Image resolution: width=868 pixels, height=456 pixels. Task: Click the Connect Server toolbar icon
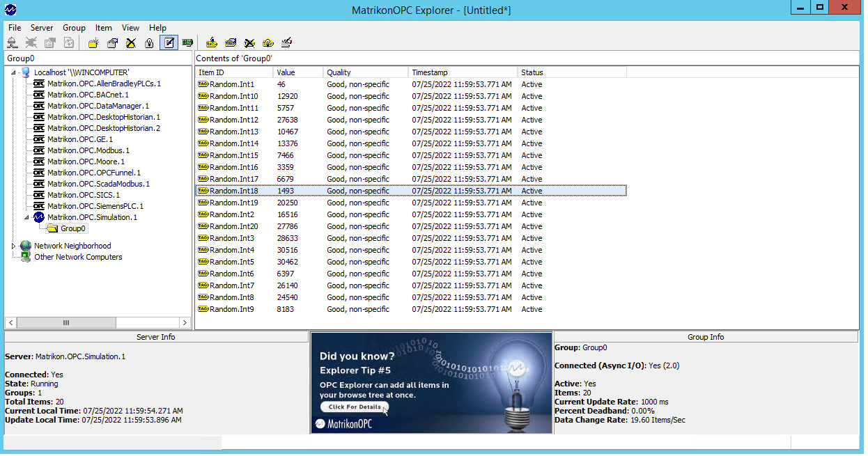click(x=13, y=42)
